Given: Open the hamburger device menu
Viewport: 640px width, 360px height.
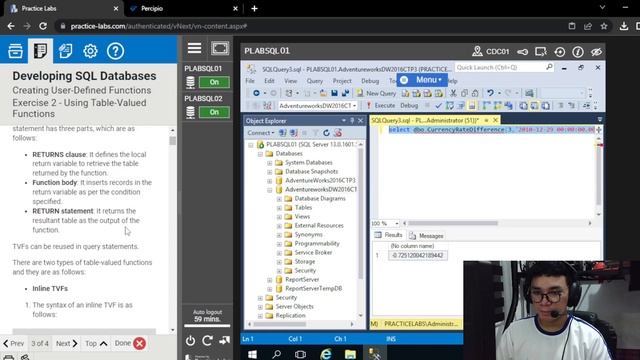Looking at the screenshot, I should pos(194,48).
